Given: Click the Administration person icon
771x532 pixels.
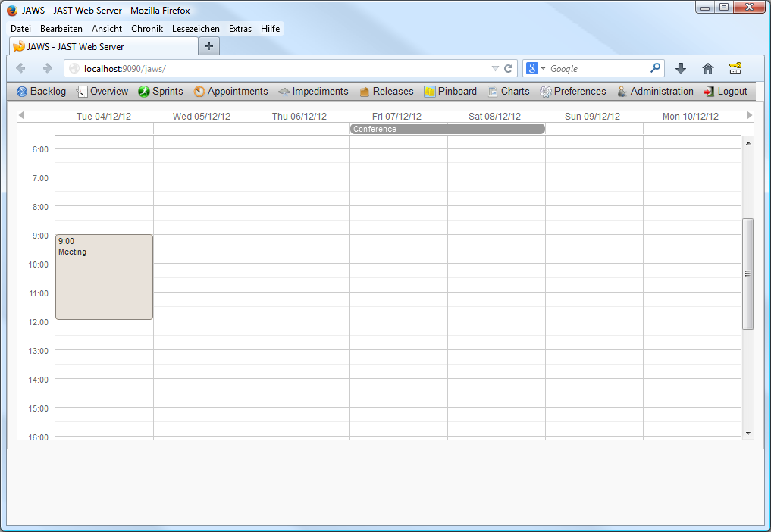Looking at the screenshot, I should coord(622,91).
